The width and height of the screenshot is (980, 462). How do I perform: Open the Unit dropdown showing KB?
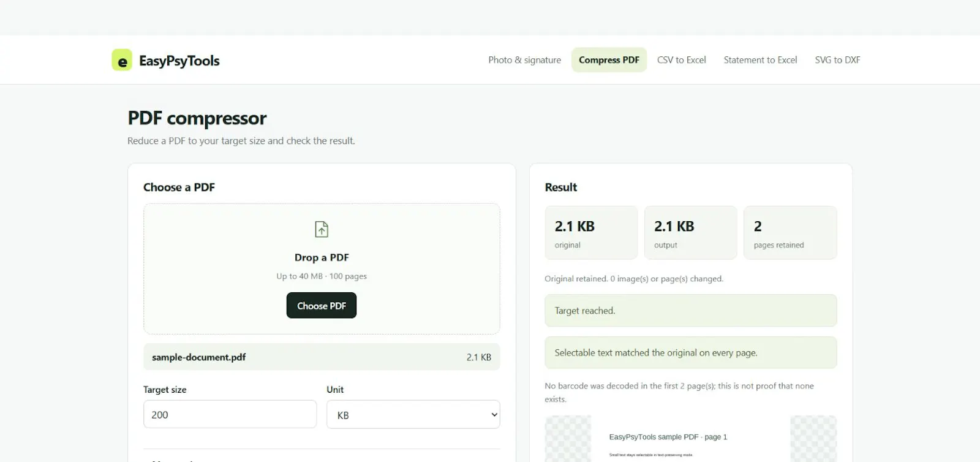pyautogui.click(x=413, y=415)
